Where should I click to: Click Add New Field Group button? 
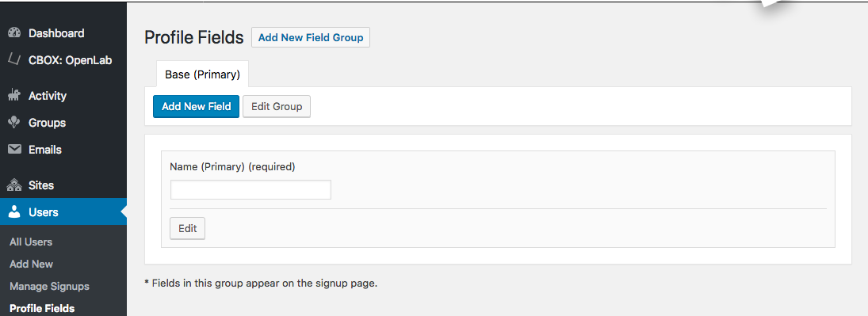click(x=311, y=38)
